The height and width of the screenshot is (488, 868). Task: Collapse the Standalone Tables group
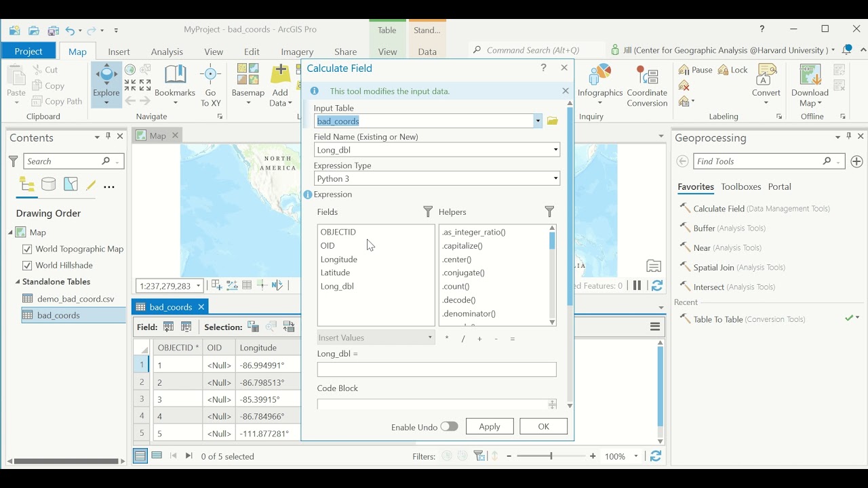click(x=18, y=281)
